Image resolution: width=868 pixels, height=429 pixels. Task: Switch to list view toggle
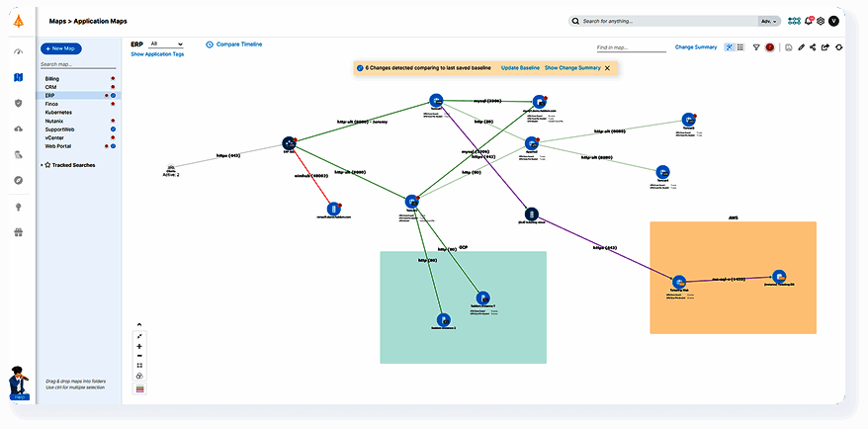(740, 47)
